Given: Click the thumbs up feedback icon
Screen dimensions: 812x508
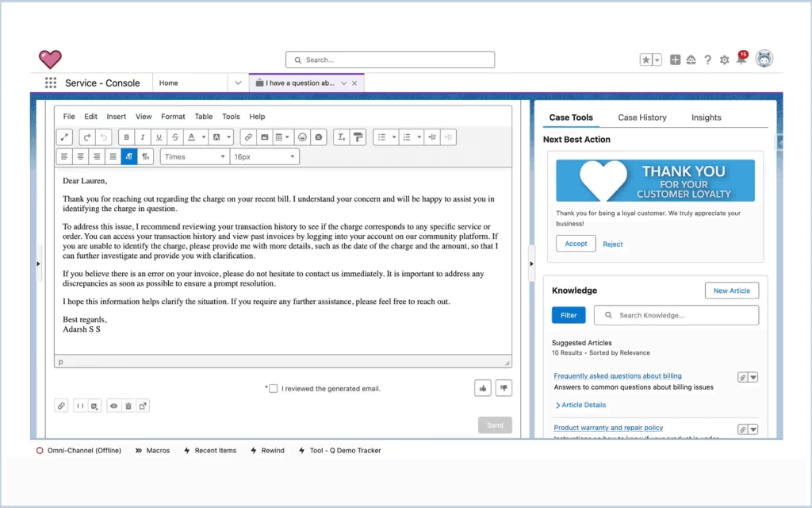Looking at the screenshot, I should [483, 387].
